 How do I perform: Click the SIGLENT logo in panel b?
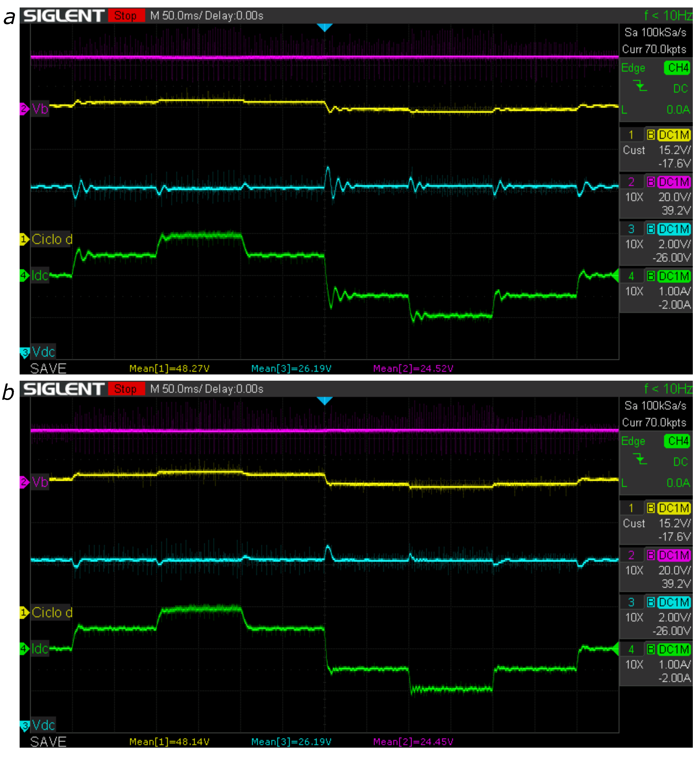click(64, 389)
